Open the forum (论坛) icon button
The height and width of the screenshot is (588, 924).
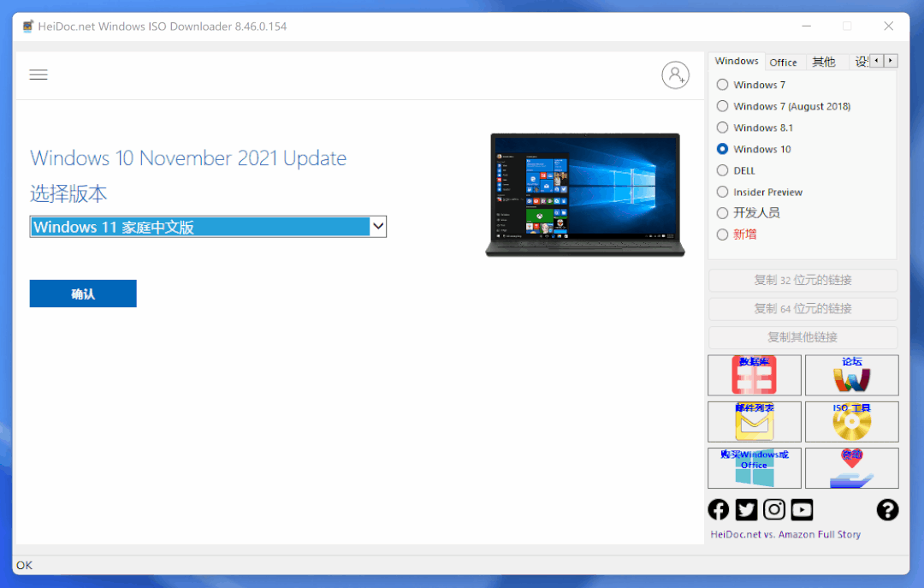tap(851, 375)
